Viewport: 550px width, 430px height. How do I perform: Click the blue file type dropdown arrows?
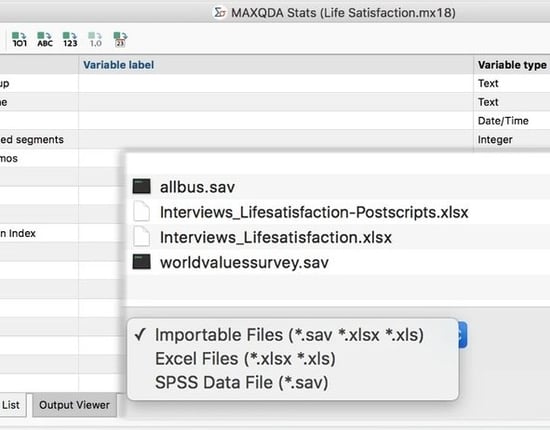coord(462,335)
